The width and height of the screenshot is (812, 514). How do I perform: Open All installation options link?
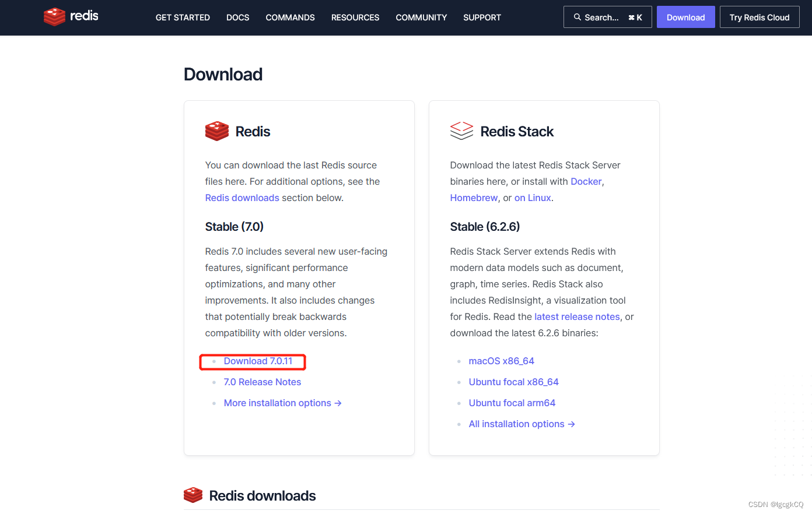coord(522,424)
